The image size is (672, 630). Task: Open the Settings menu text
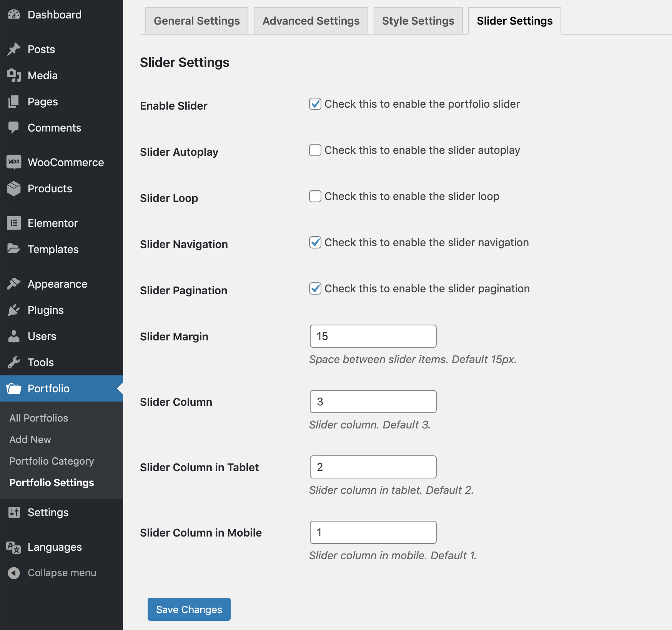click(48, 512)
